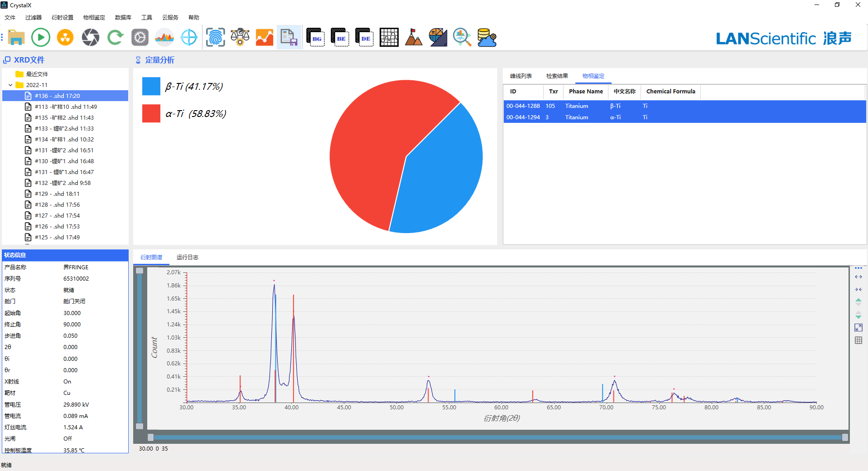Click the balance scale quantitative analysis icon

240,37
